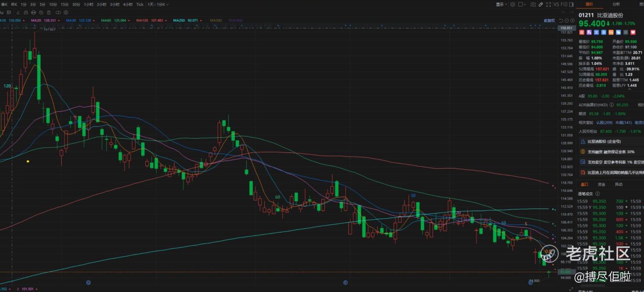Click the orange trend badge icon
644x292 pixels.
tap(611, 32)
